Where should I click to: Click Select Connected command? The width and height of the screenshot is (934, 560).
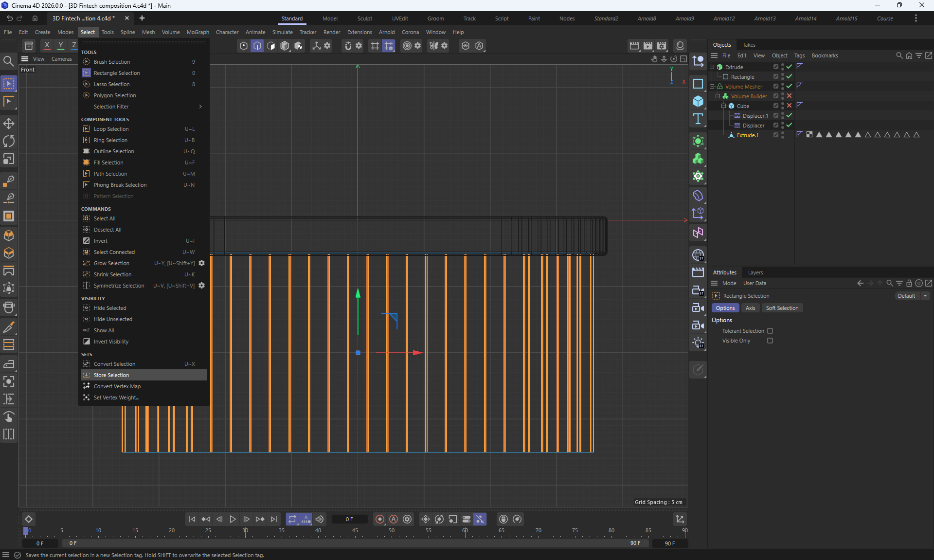(x=114, y=252)
